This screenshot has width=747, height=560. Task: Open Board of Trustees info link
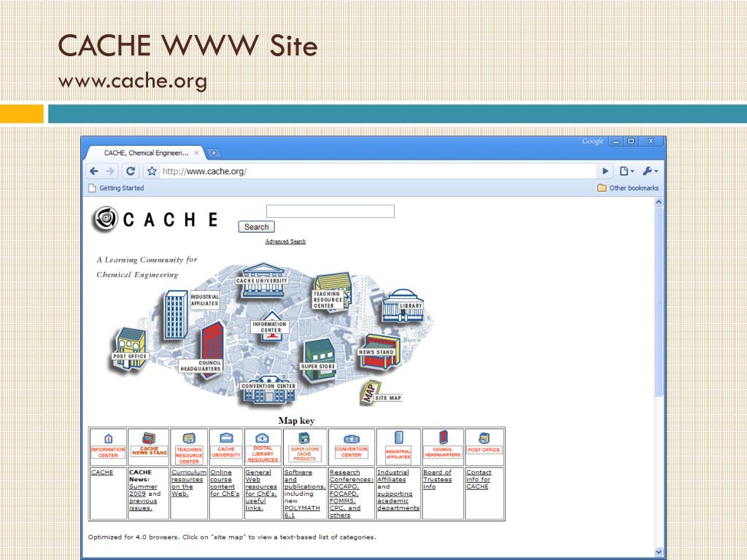(x=438, y=480)
